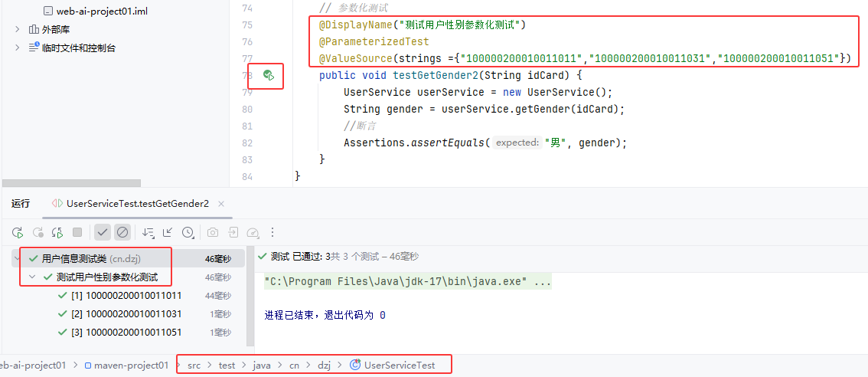Toggle the show ignored tests button
868x377 pixels.
[122, 232]
